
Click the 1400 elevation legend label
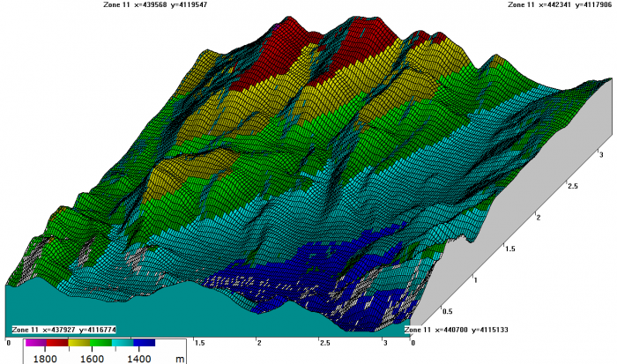click(139, 359)
